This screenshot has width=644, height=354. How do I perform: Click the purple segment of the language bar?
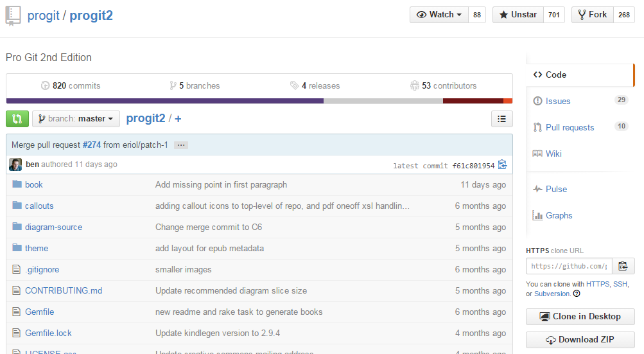point(165,101)
